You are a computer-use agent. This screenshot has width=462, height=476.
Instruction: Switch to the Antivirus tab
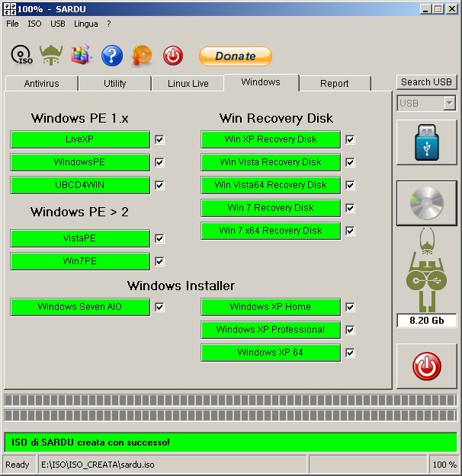coord(42,84)
